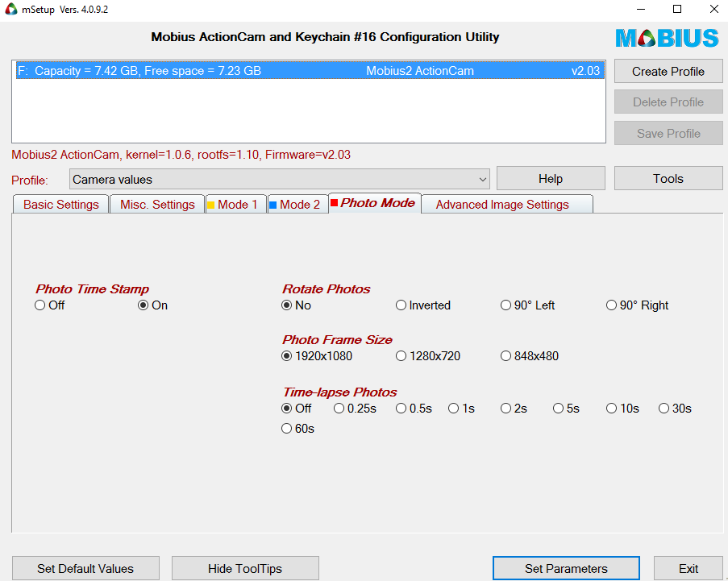The height and width of the screenshot is (581, 728).
Task: Click the Mobius logo
Action: [668, 38]
